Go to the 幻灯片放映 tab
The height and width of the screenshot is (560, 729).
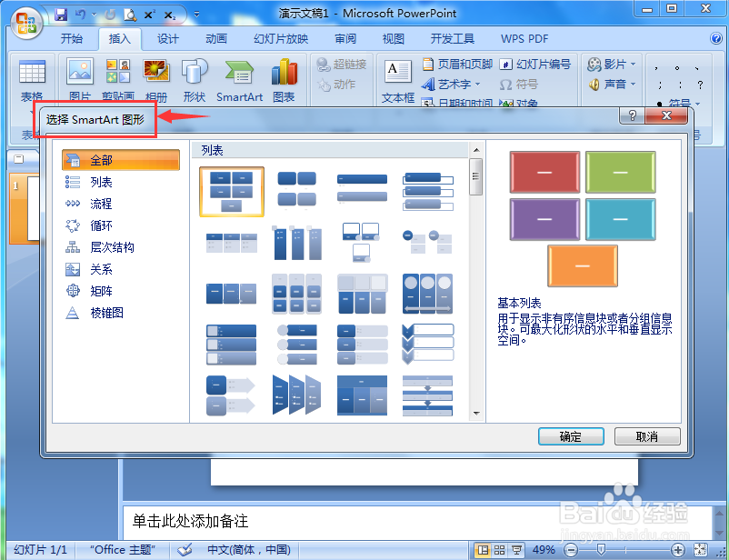(x=281, y=39)
